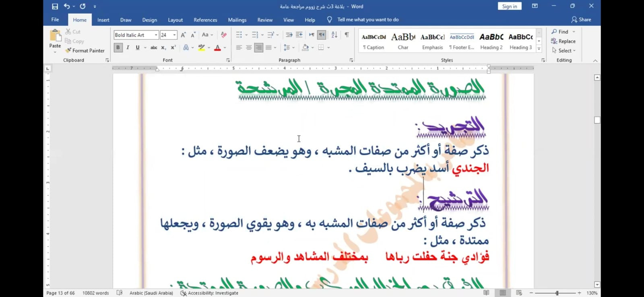Decrease font size with the smaller A icon
This screenshot has height=297, width=644.
(x=193, y=35)
